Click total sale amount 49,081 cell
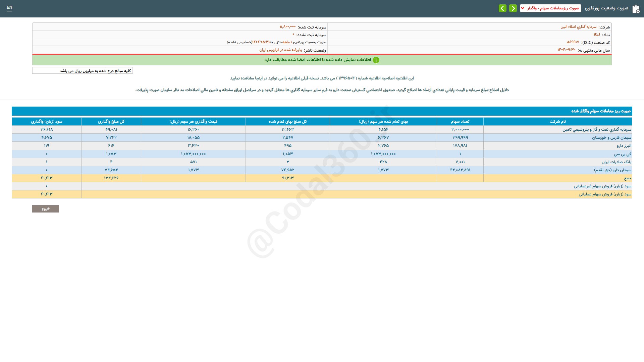This screenshot has height=362, width=644. click(x=111, y=129)
